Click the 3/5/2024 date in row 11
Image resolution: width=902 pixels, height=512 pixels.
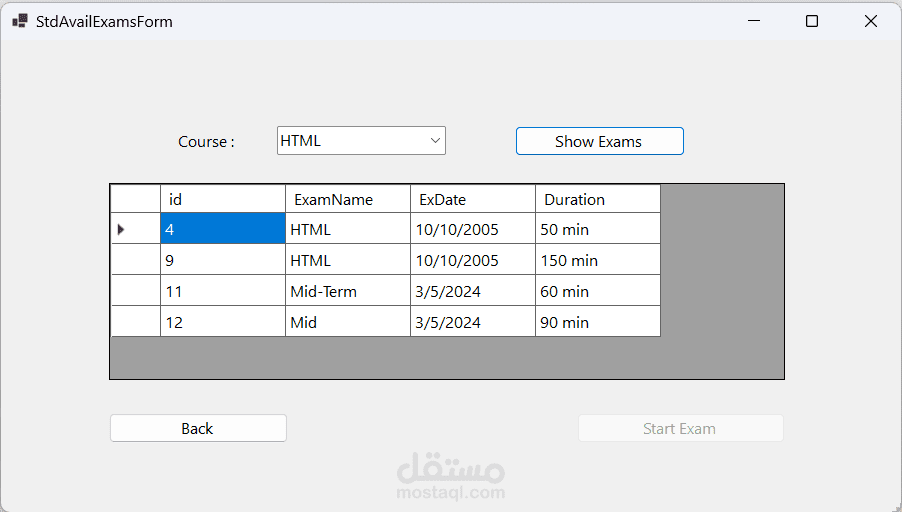[x=473, y=291]
